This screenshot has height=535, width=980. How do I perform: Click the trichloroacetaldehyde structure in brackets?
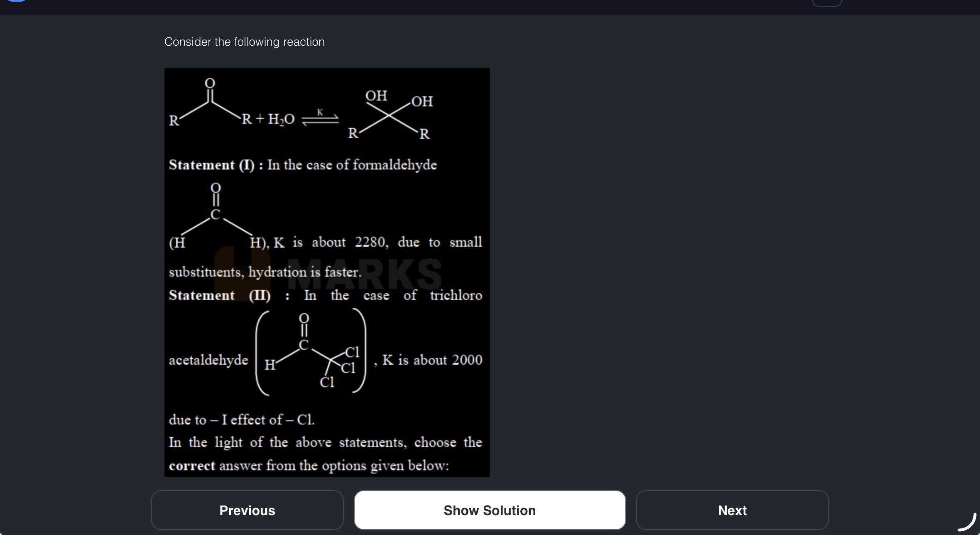(x=311, y=352)
